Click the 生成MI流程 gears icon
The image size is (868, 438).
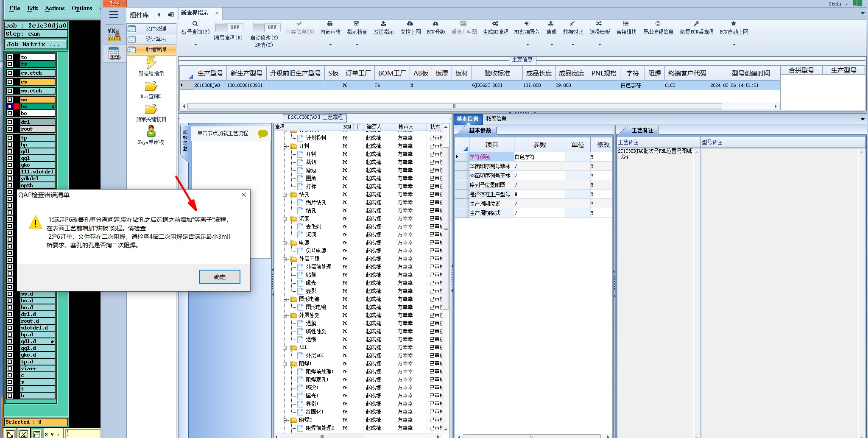pyautogui.click(x=495, y=24)
